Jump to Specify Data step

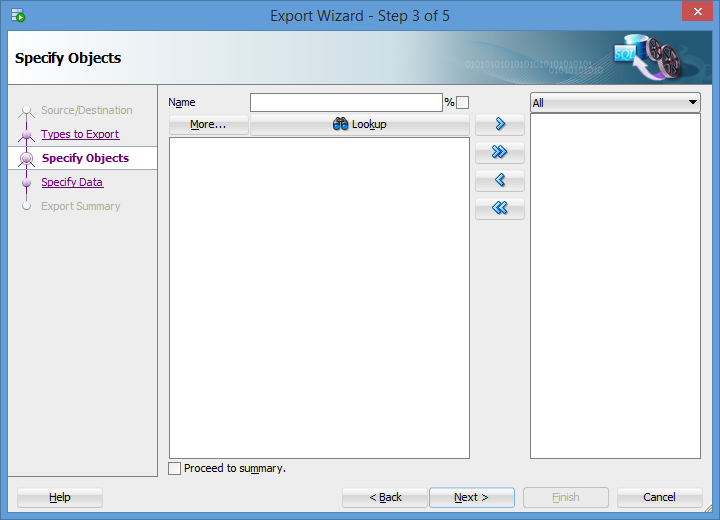click(x=72, y=182)
